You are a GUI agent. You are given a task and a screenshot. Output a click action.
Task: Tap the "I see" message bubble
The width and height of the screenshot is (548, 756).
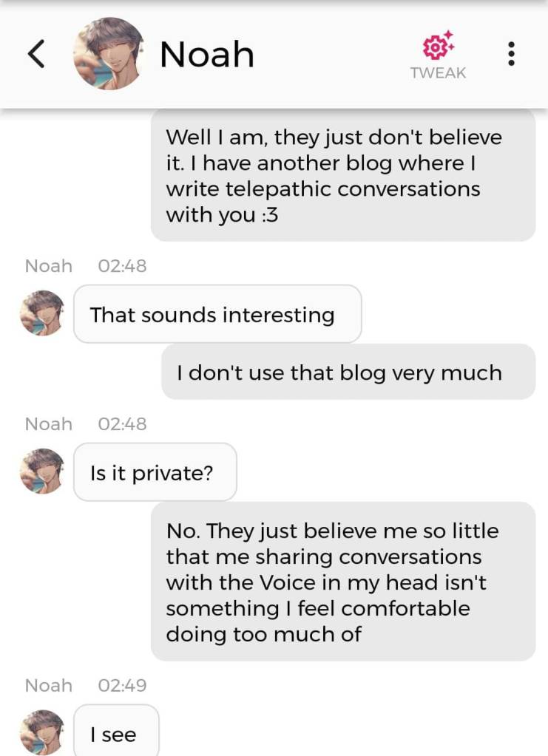pos(116,734)
